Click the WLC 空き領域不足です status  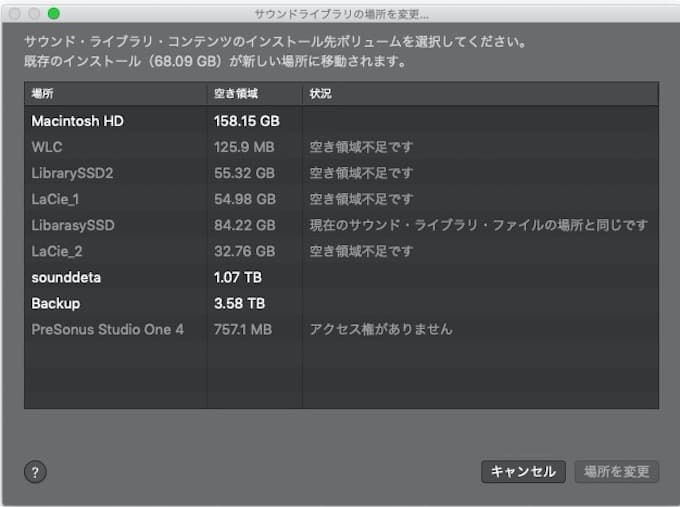(x=361, y=147)
